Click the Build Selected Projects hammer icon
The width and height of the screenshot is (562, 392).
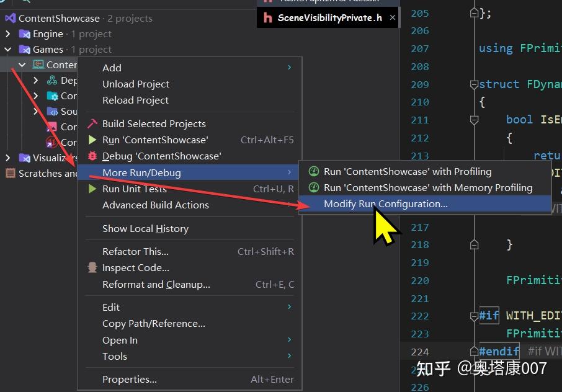[91, 123]
